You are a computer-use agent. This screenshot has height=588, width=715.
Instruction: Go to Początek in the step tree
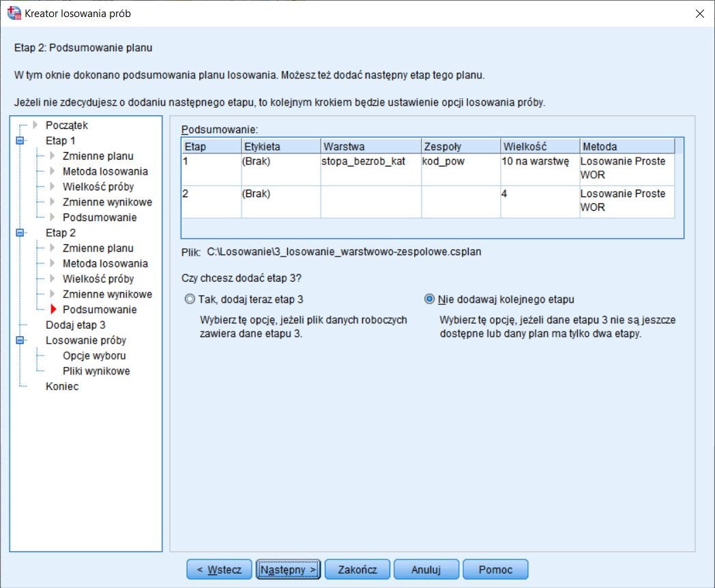point(67,126)
